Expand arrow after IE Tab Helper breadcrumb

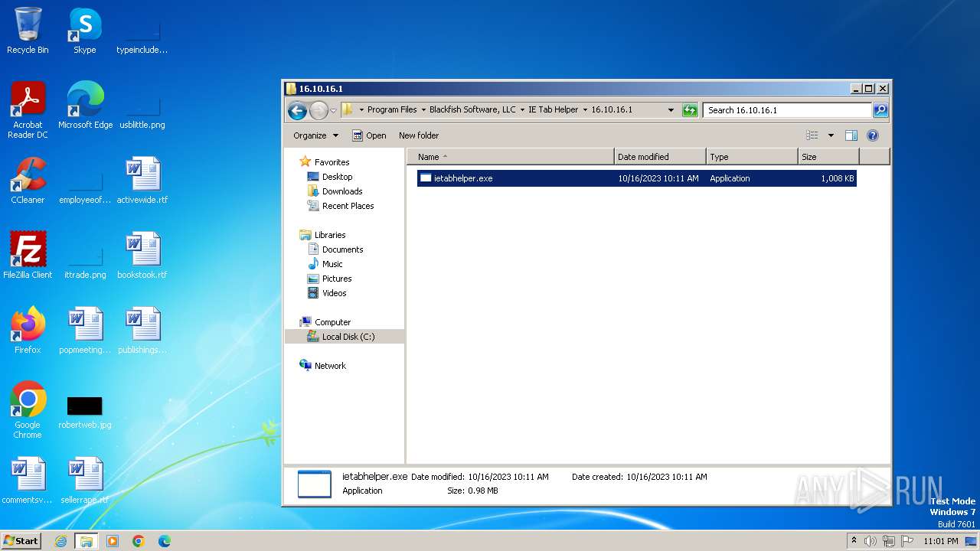coord(585,110)
